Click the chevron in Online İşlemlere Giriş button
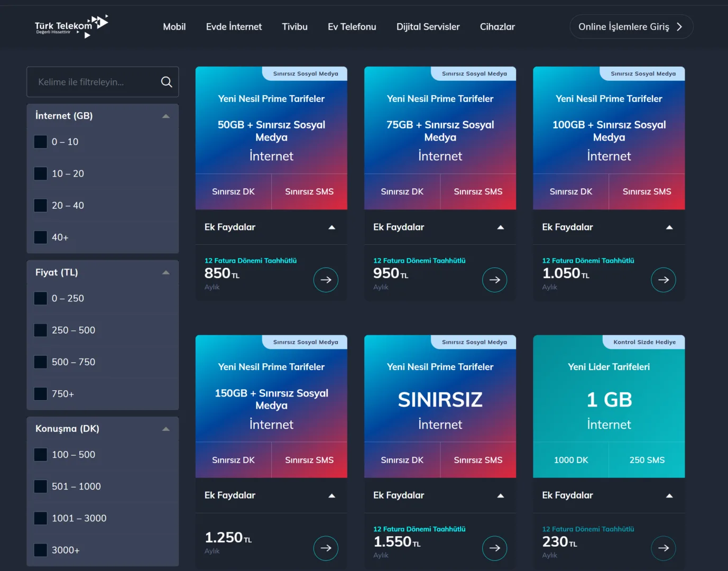The width and height of the screenshot is (728, 571). pyautogui.click(x=679, y=26)
